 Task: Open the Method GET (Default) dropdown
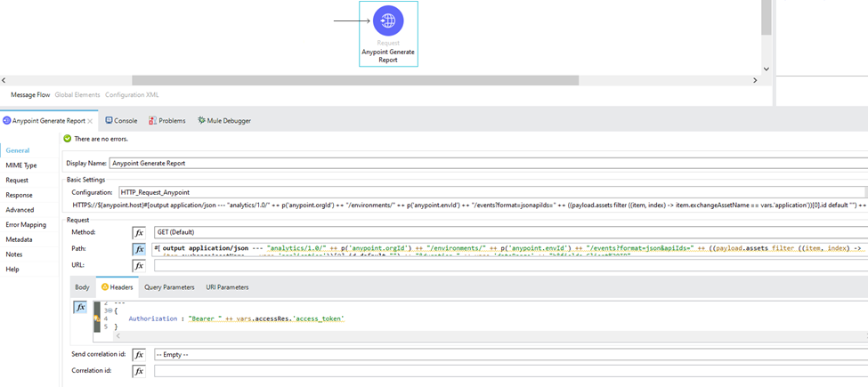(x=510, y=232)
